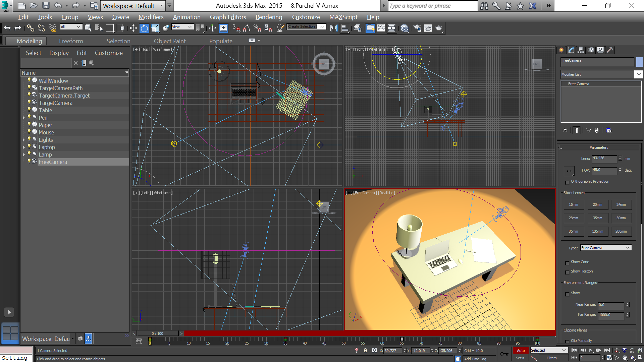
Task: Switch to the Object Paint ribbon tab
Action: (x=170, y=41)
